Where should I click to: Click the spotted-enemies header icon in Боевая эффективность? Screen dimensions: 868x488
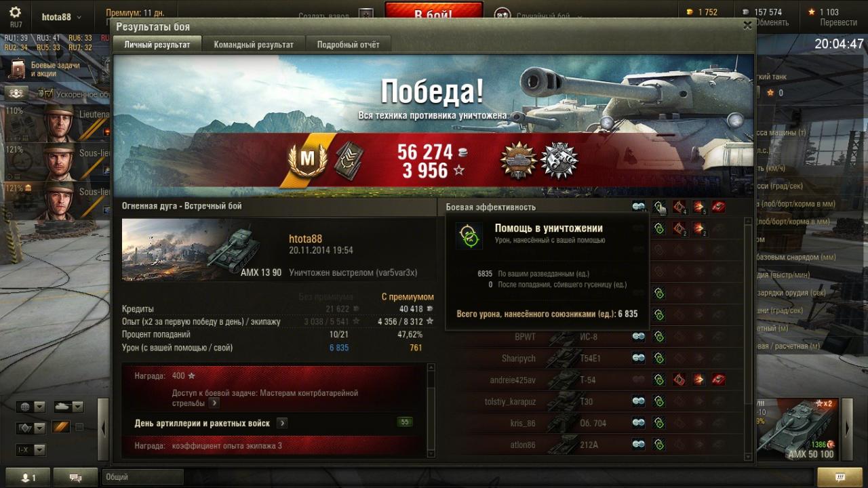(638, 207)
